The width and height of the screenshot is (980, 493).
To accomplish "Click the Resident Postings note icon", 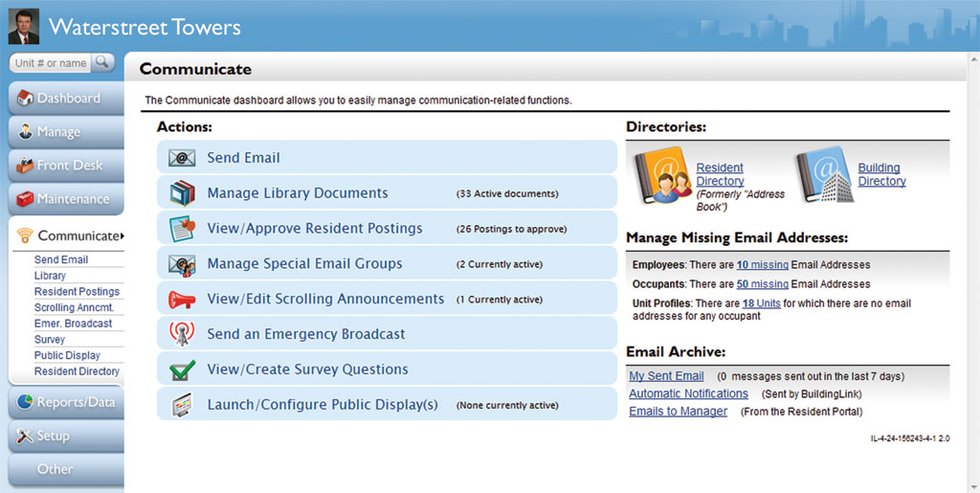I will (182, 229).
